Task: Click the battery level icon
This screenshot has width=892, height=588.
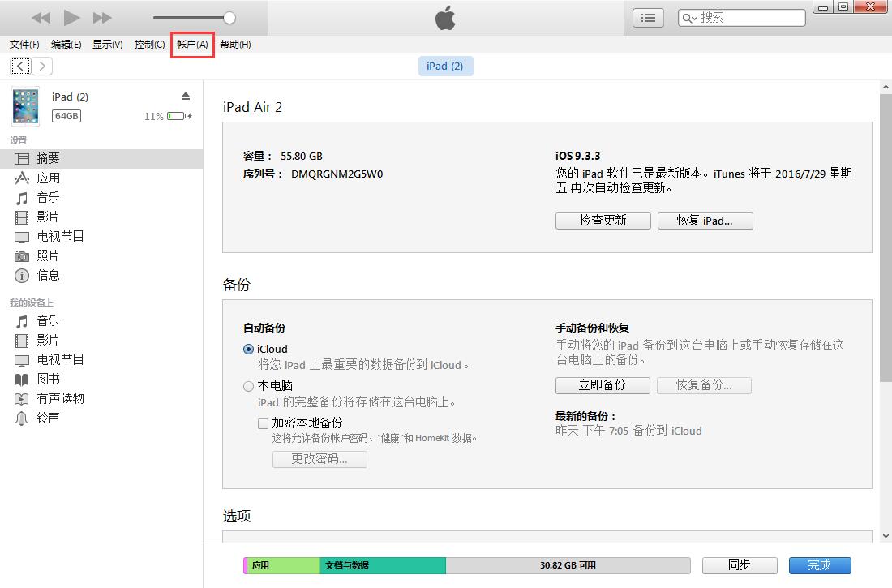Action: pos(179,116)
